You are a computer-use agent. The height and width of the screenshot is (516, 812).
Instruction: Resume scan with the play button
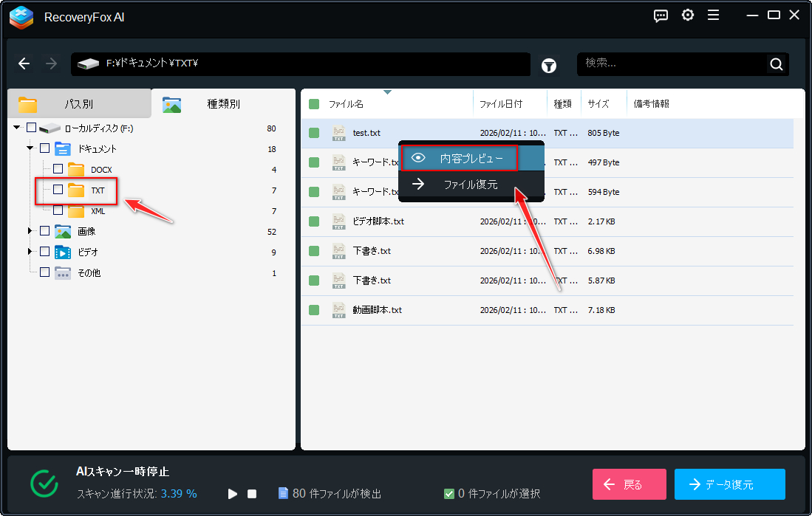point(233,493)
